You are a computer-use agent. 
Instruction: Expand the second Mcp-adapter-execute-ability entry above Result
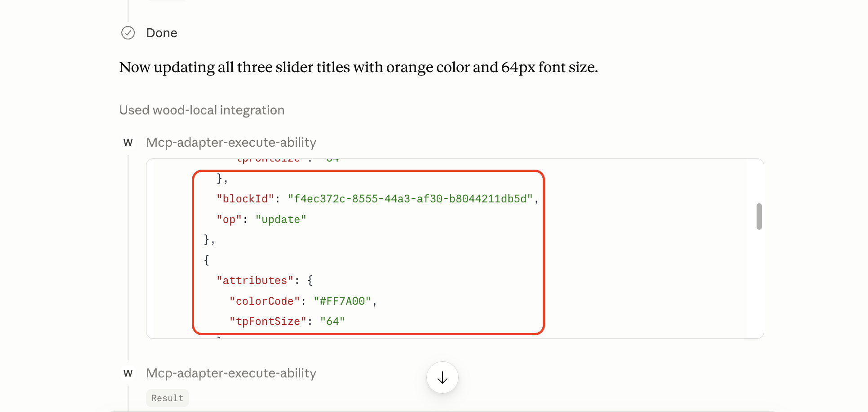[231, 373]
